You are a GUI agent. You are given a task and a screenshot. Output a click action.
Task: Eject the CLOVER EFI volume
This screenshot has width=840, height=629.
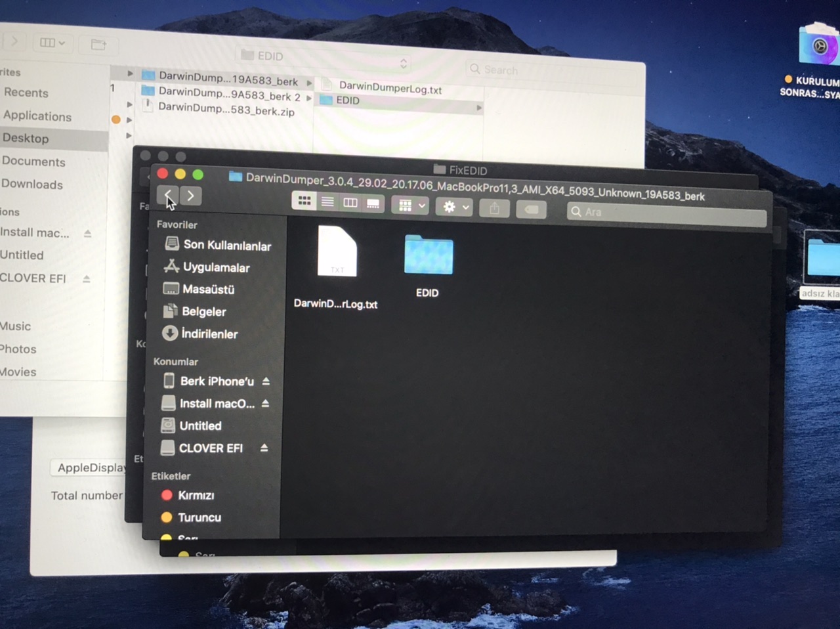pos(264,448)
